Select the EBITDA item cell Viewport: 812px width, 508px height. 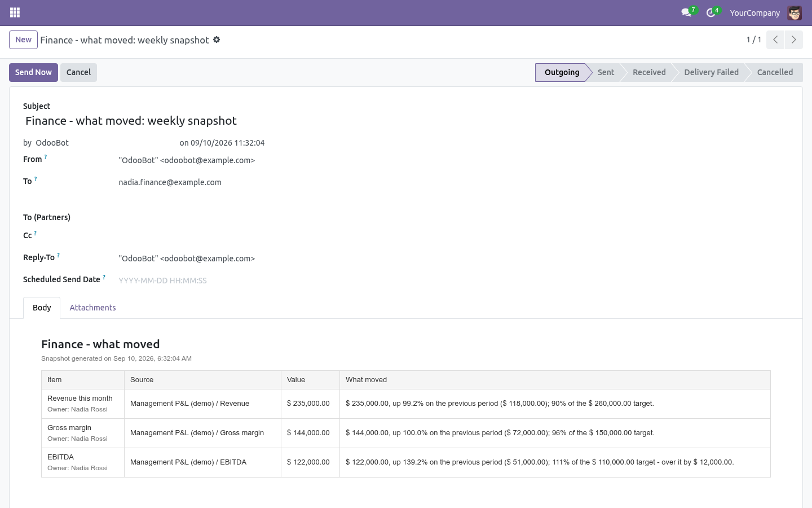click(x=83, y=462)
